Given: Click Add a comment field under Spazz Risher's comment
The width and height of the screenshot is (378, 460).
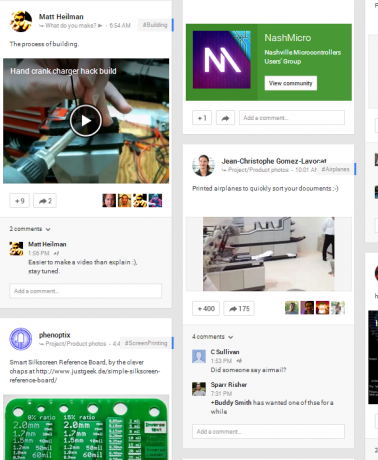Looking at the screenshot, I should [268, 431].
